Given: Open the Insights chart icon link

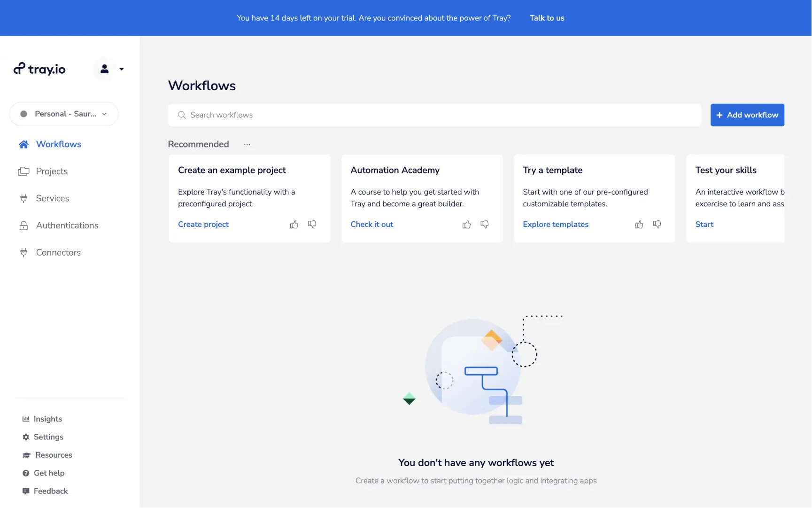Looking at the screenshot, I should point(42,419).
